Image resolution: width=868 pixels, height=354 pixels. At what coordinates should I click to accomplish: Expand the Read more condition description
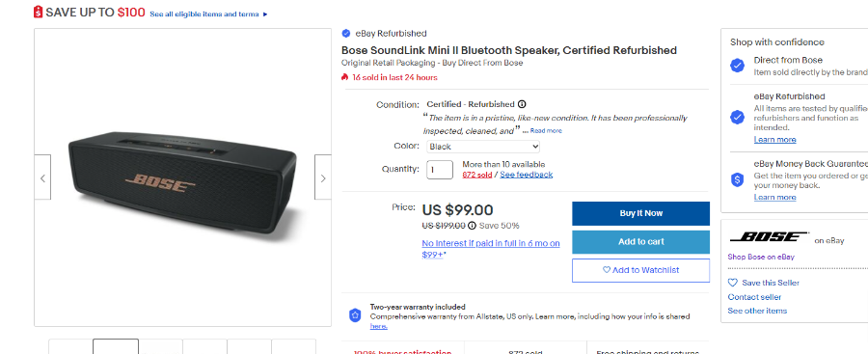[x=546, y=131]
